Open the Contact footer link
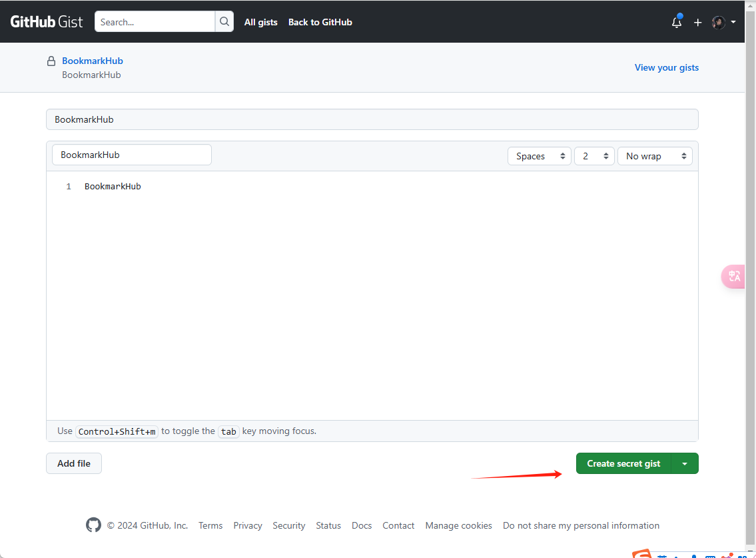Image resolution: width=756 pixels, height=558 pixels. (x=398, y=525)
